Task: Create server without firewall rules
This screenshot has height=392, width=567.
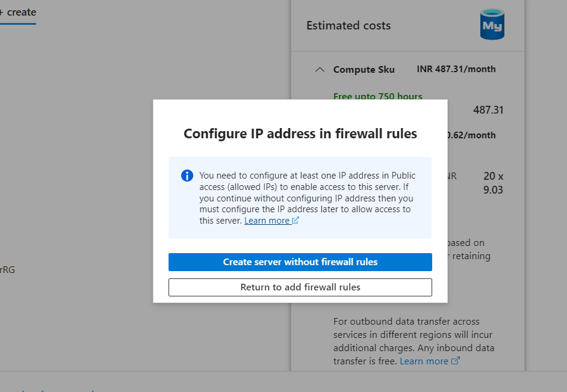Action: pyautogui.click(x=300, y=262)
